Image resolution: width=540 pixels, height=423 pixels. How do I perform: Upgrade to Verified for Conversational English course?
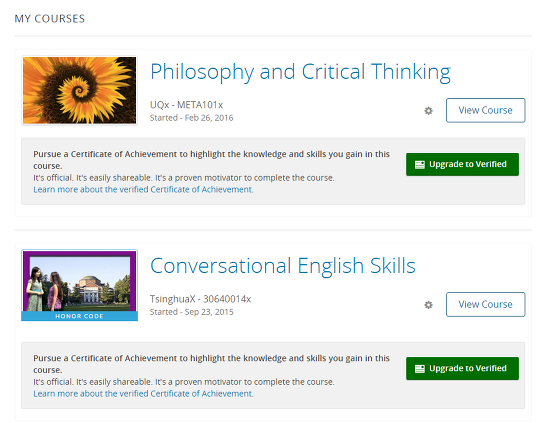(462, 369)
